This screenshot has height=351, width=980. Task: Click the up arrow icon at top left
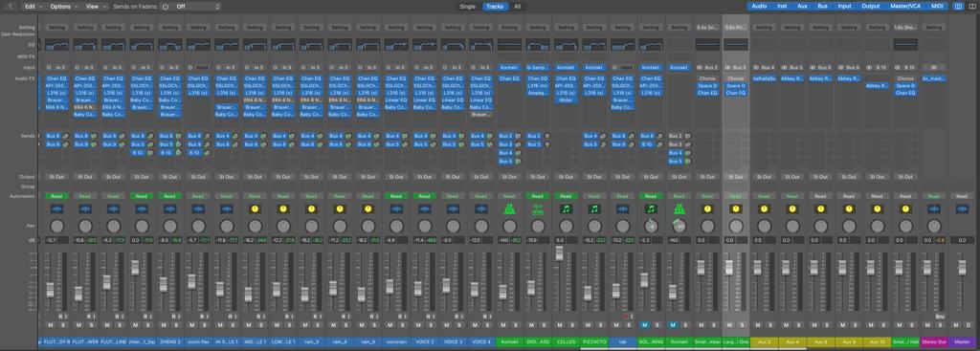(x=10, y=7)
